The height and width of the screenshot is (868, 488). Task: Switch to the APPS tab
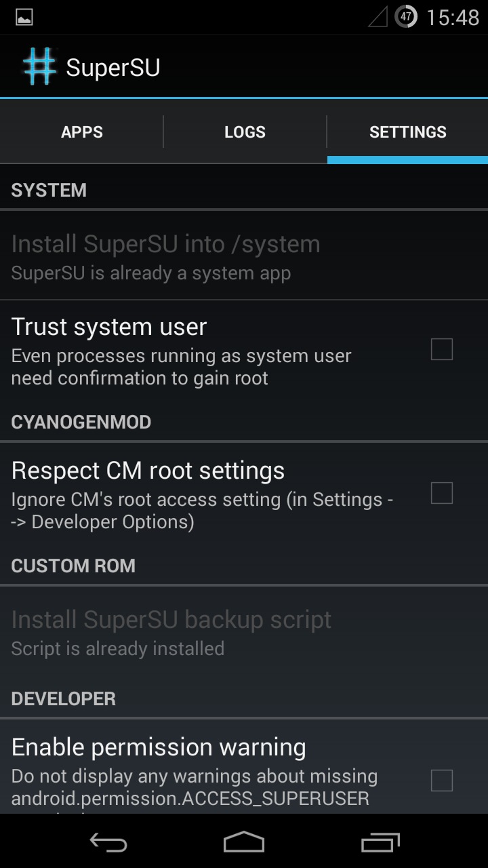[82, 132]
